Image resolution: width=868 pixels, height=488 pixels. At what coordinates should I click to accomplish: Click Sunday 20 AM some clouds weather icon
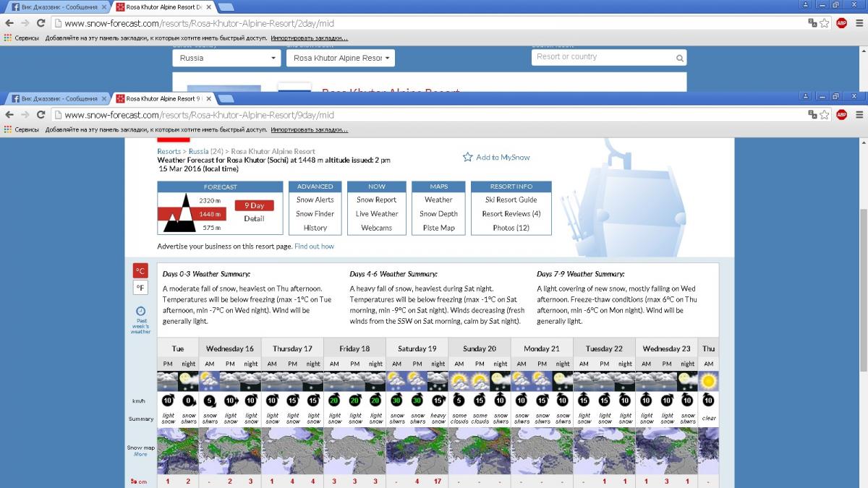coord(459,381)
